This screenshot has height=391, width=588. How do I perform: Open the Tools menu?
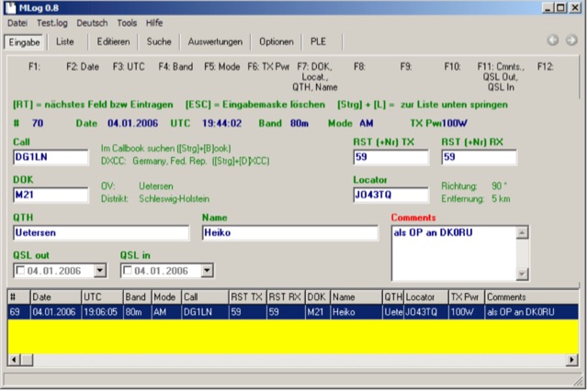pyautogui.click(x=128, y=21)
